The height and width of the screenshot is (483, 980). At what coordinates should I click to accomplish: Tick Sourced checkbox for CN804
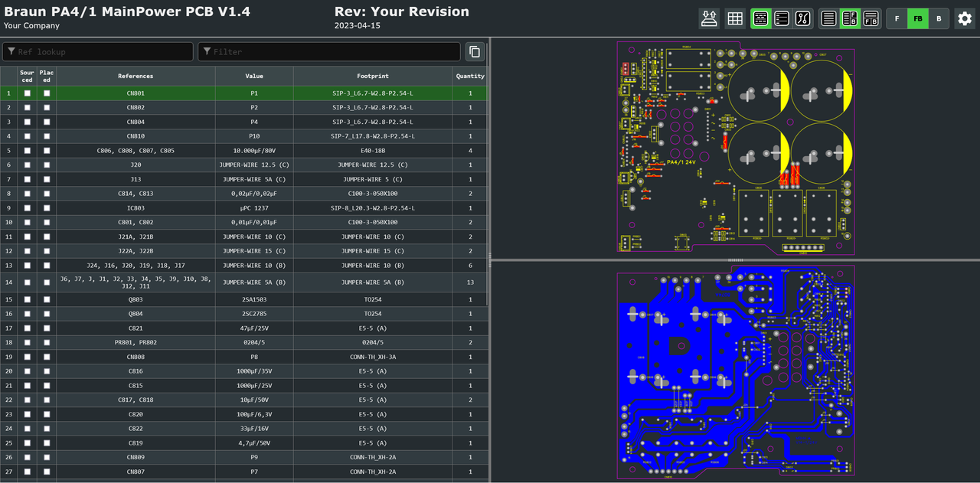click(28, 122)
